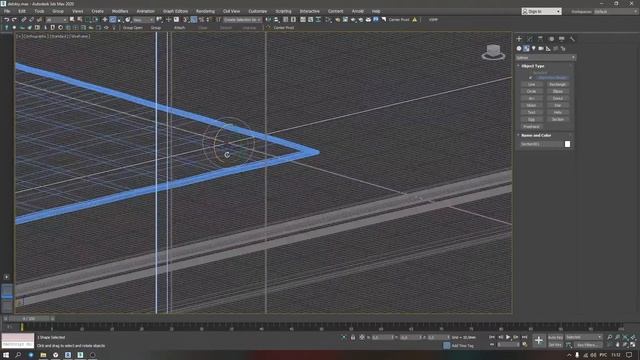Select the Geometry category icon
Viewport: 640px width, 360px height.
[x=519, y=49]
